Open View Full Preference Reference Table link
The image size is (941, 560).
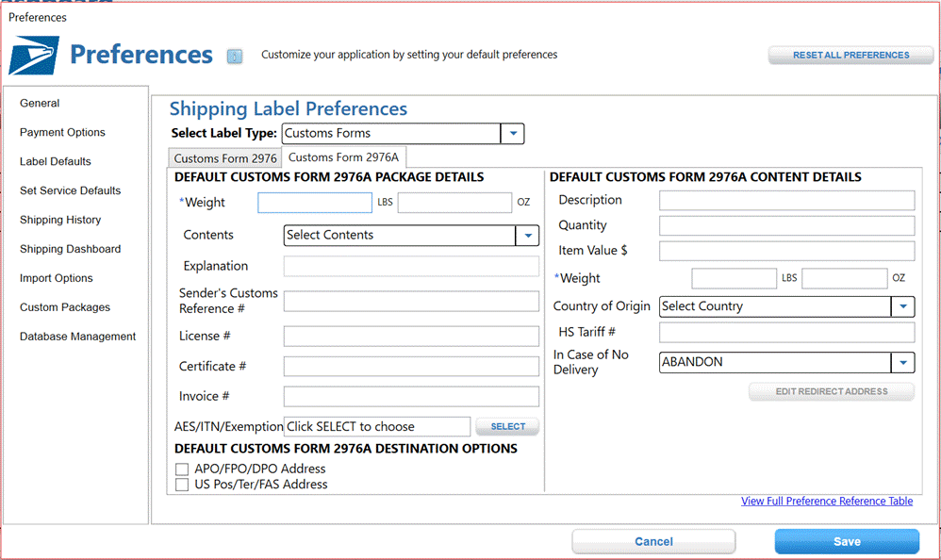click(826, 501)
